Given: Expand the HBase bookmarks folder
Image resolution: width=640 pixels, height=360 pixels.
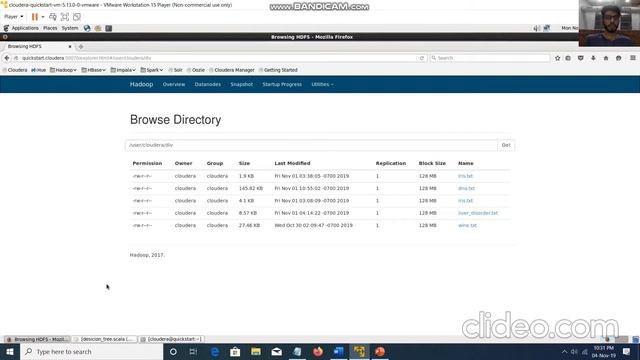Looking at the screenshot, I should [x=93, y=70].
